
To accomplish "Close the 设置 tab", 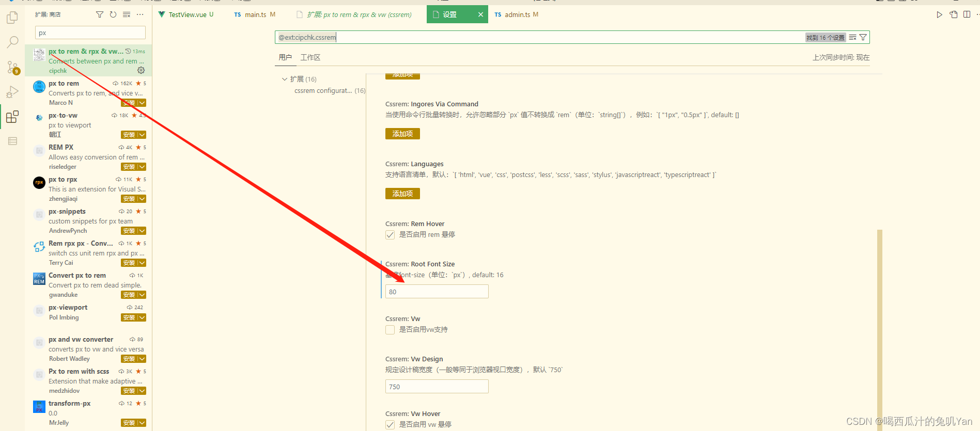I will point(480,14).
